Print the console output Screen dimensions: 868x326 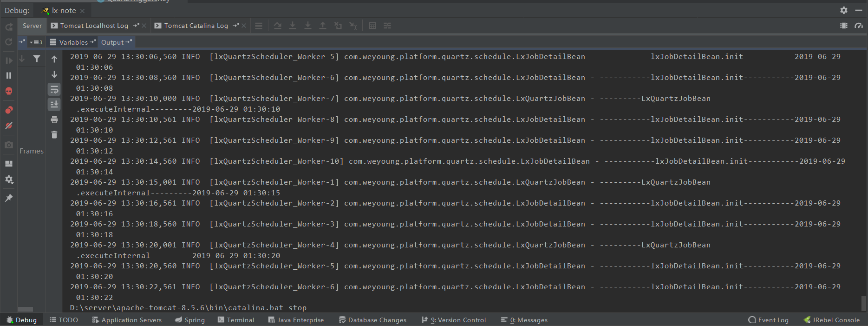[54, 120]
